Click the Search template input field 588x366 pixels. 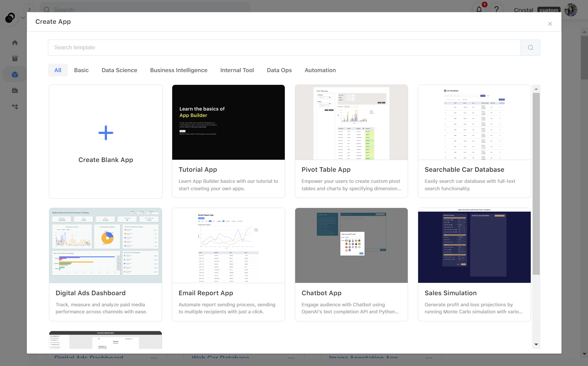tap(284, 48)
